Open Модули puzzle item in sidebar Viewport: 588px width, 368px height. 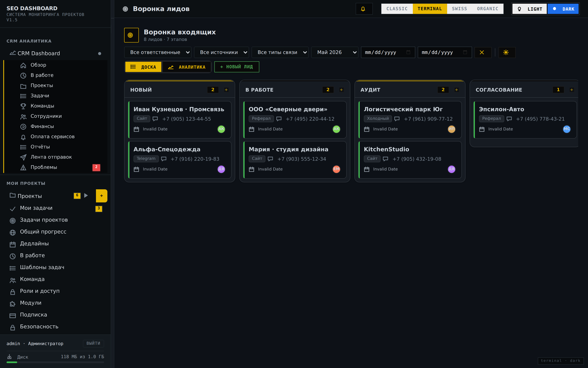[55, 303]
